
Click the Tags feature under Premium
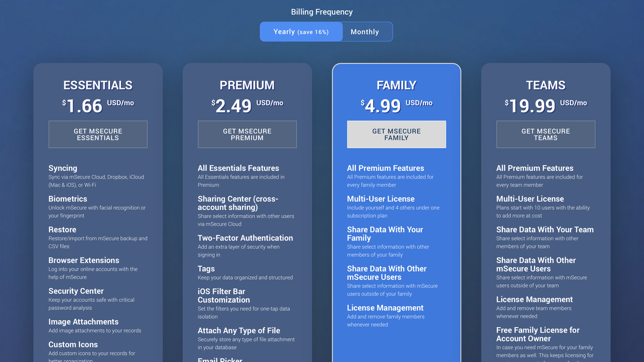[206, 268]
